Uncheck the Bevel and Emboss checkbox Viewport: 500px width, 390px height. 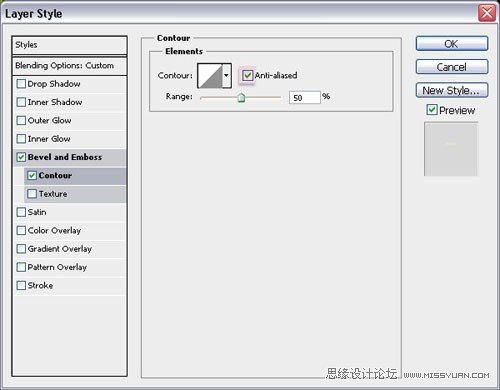pyautogui.click(x=21, y=157)
